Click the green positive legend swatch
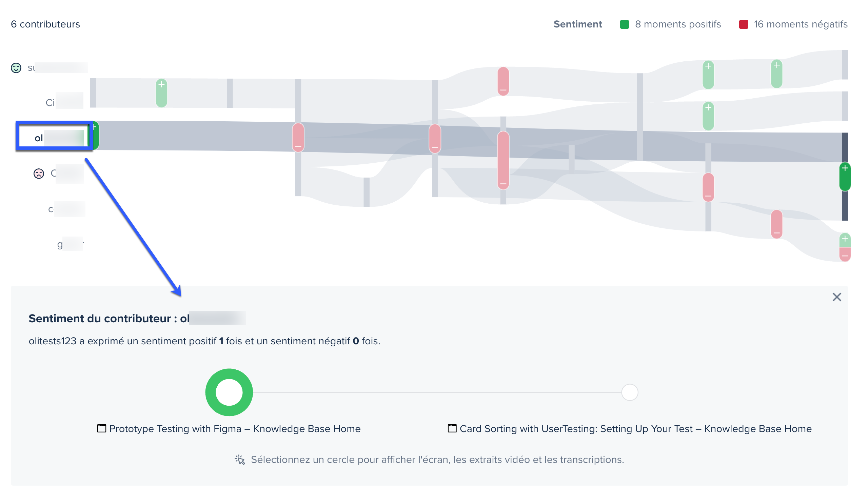This screenshot has width=868, height=488. point(624,24)
